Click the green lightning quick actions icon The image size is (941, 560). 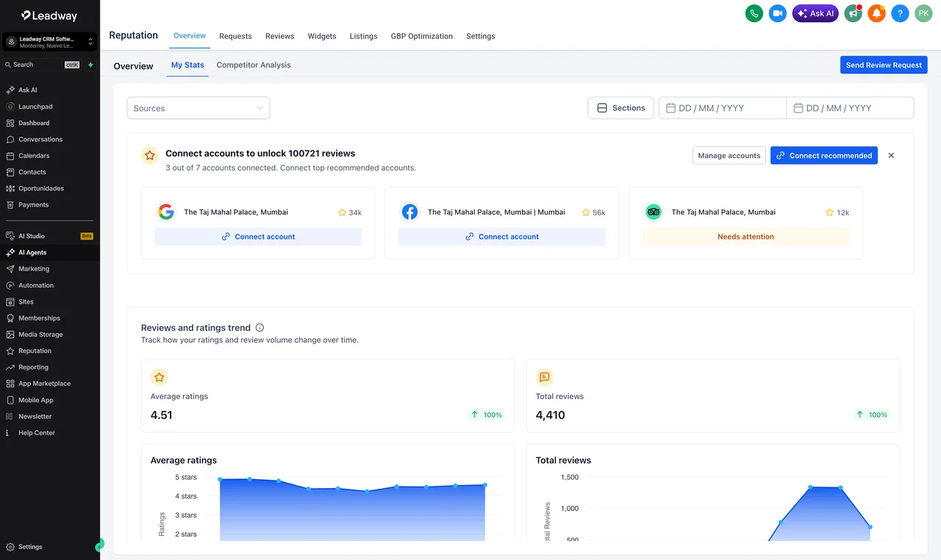(x=90, y=65)
